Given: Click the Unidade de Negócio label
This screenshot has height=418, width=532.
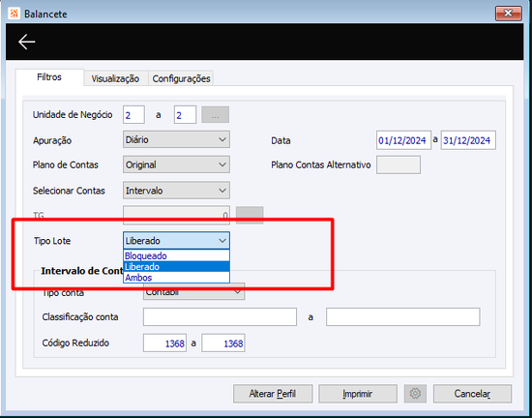Looking at the screenshot, I should coord(73,115).
